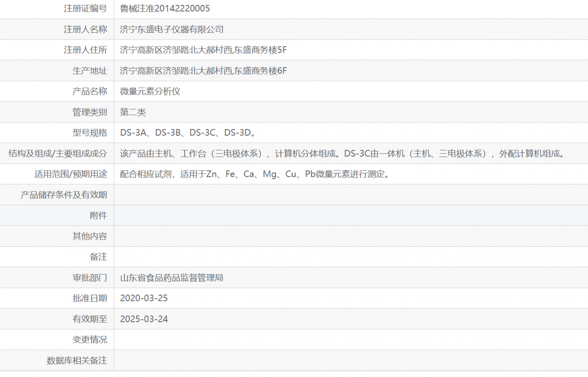Click the 产品储存条件及有效期 label
Screen dimensions: 588x377
64,195
